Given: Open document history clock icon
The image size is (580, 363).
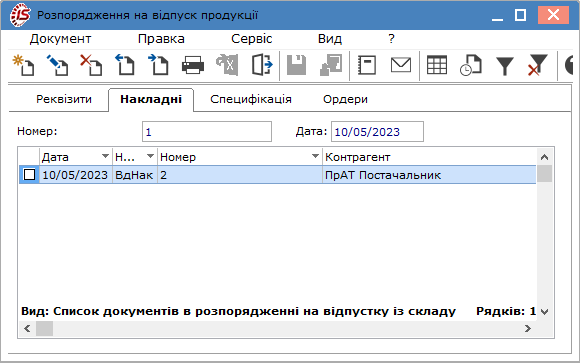Looking at the screenshot, I should [471, 65].
